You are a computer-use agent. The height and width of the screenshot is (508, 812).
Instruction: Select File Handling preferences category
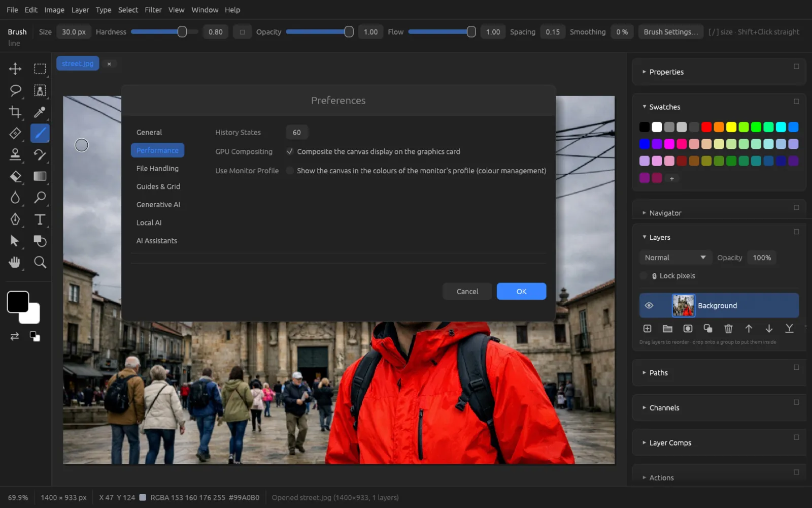coord(157,168)
